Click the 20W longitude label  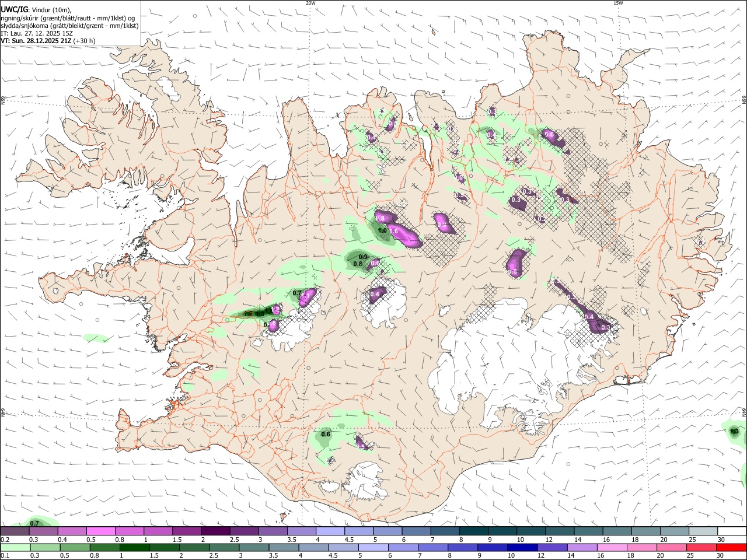pos(310,3)
